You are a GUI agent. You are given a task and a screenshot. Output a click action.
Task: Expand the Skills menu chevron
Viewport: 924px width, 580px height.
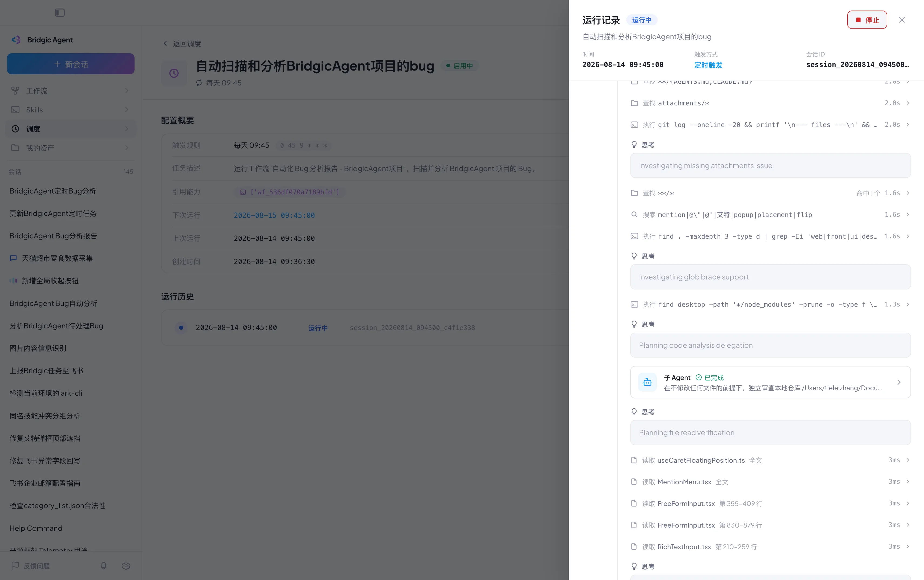point(126,110)
